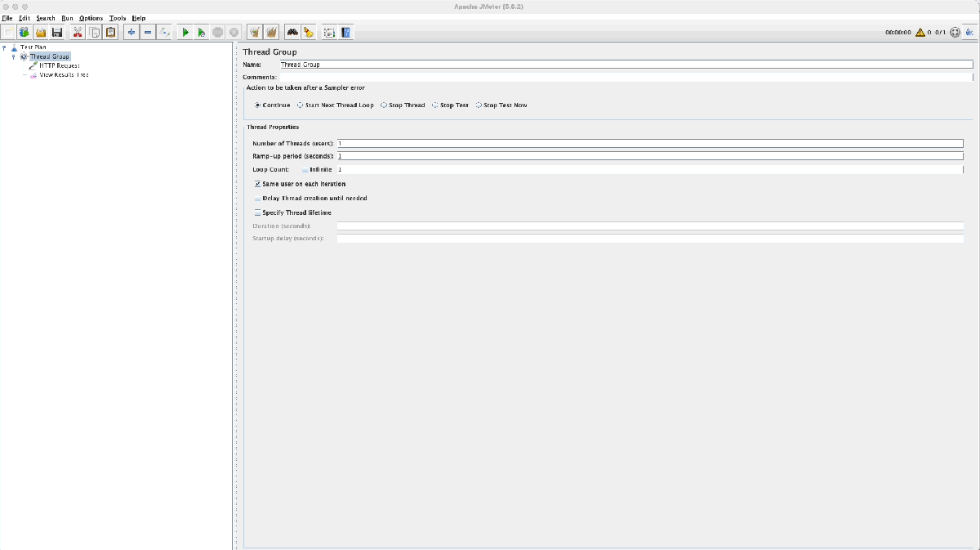Select the Test Plan tree item

coord(33,47)
